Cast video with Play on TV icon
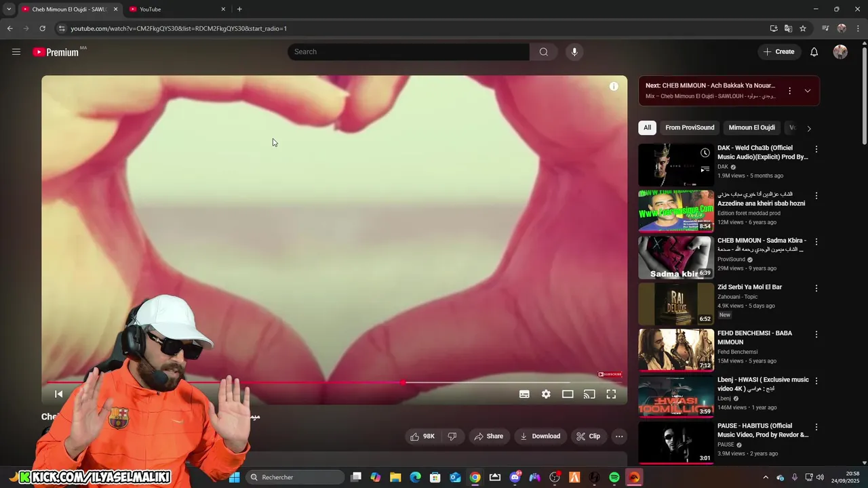This screenshot has width=868, height=488. click(x=589, y=394)
